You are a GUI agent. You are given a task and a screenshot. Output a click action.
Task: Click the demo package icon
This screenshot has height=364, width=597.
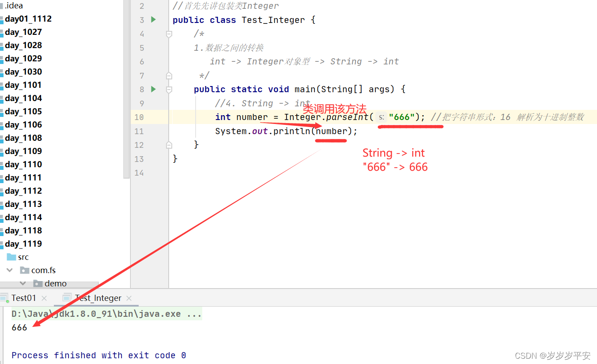point(38,283)
